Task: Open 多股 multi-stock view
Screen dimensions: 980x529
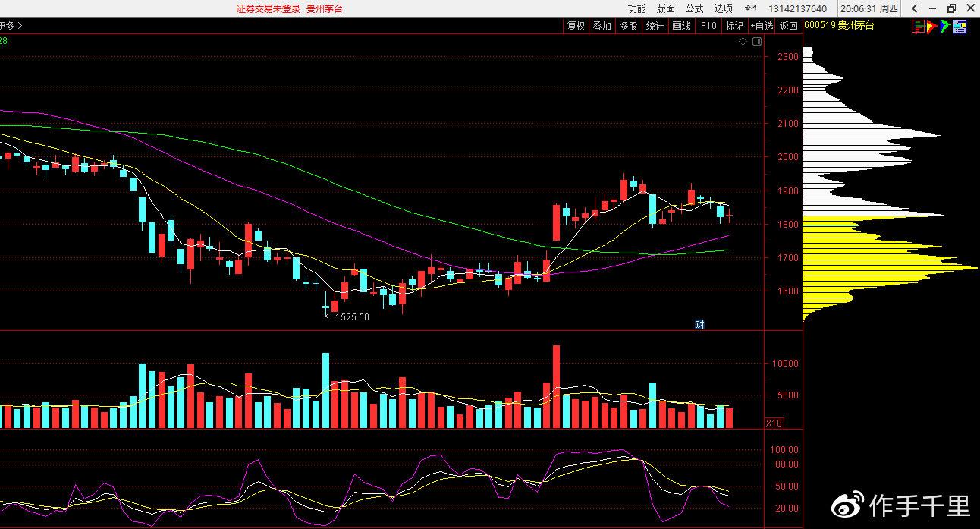Action: pyautogui.click(x=628, y=26)
